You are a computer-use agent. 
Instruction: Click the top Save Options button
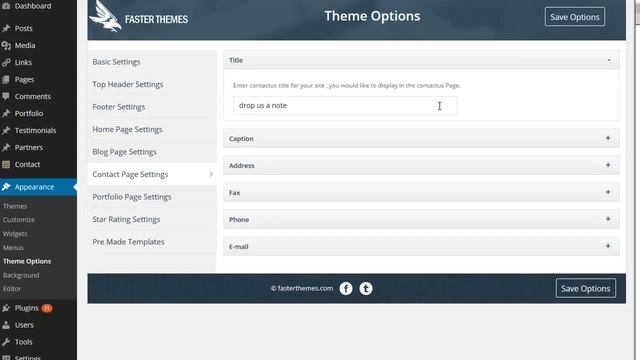click(x=575, y=17)
